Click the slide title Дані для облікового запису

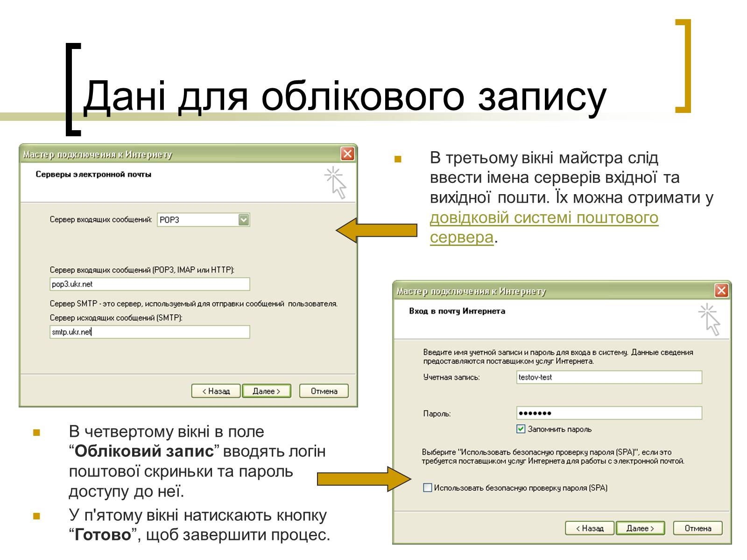(x=344, y=97)
